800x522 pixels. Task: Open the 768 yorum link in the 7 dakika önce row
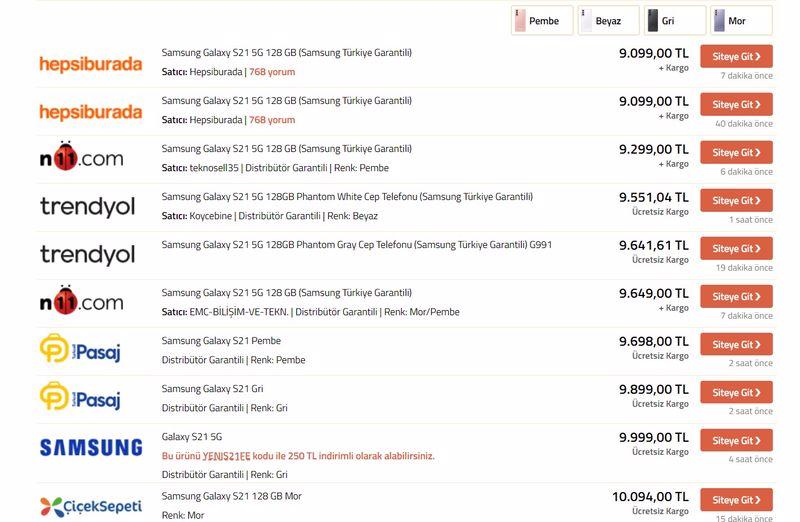272,72
